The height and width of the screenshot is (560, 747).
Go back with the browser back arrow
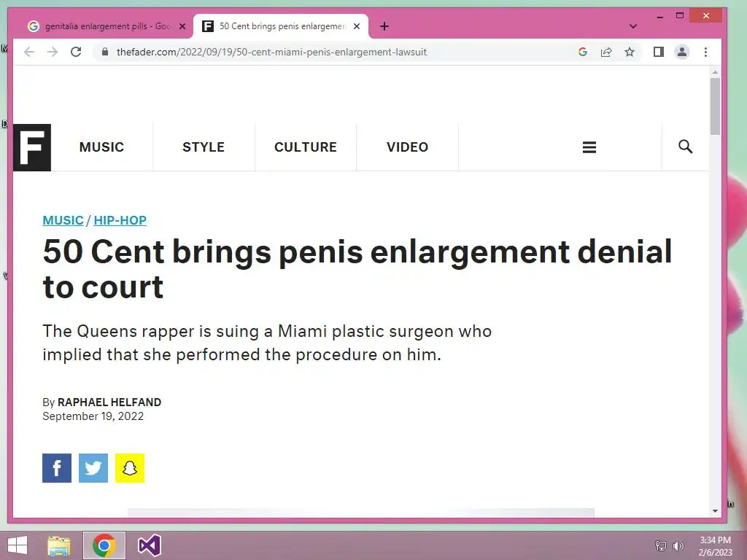click(29, 52)
